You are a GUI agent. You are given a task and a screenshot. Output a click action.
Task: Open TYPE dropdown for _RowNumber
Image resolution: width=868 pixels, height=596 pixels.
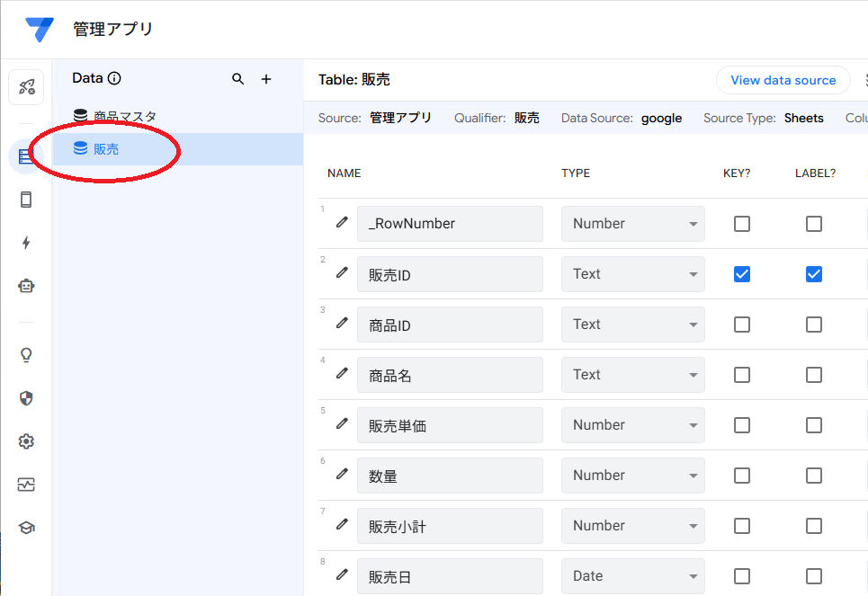pos(633,224)
